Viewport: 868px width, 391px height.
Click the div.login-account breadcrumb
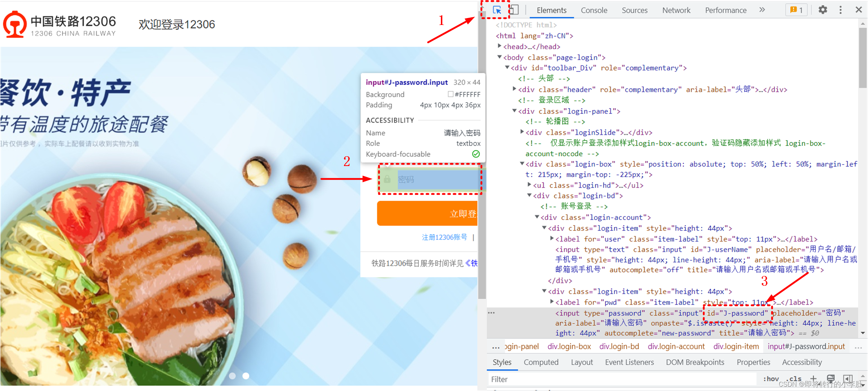point(676,347)
